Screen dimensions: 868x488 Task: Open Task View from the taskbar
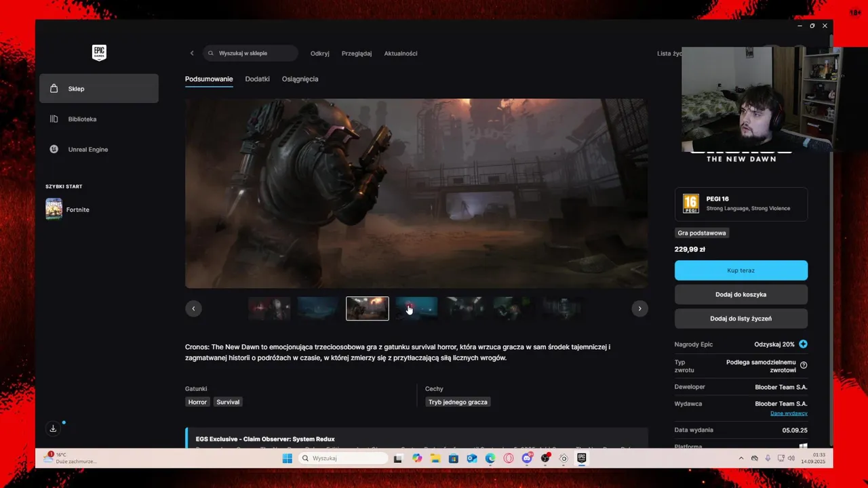pos(398,458)
